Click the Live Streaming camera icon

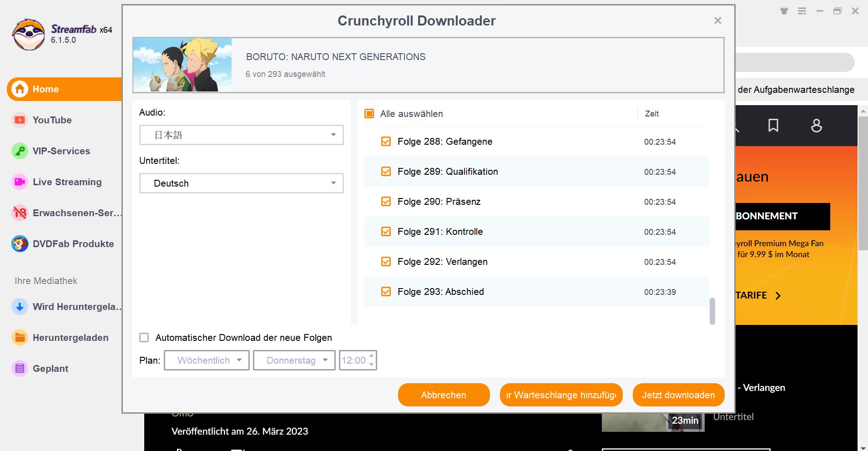pos(20,182)
